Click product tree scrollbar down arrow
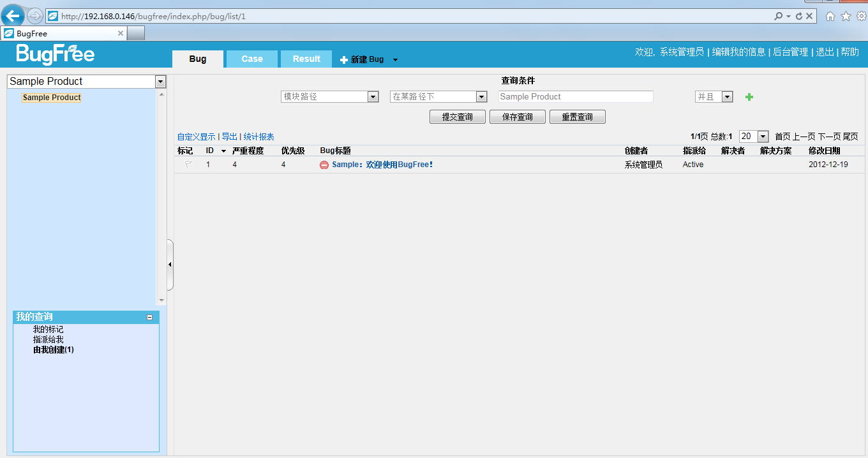 [x=161, y=300]
